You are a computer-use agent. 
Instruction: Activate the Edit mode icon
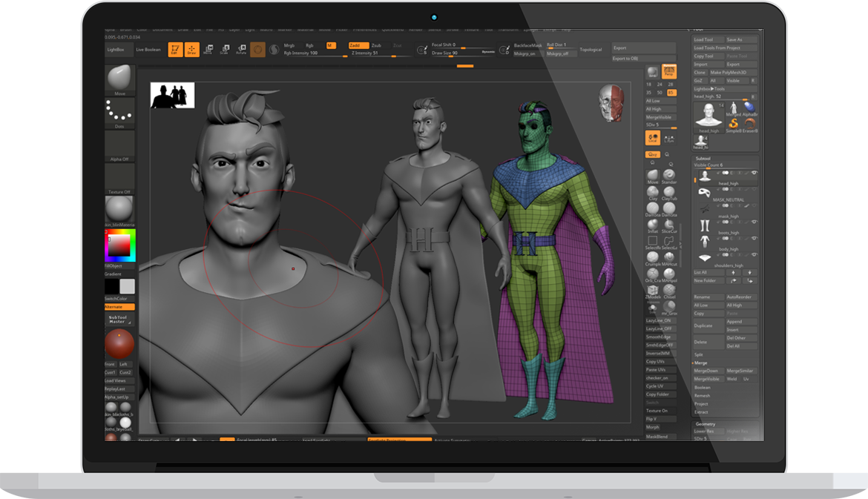[x=174, y=50]
